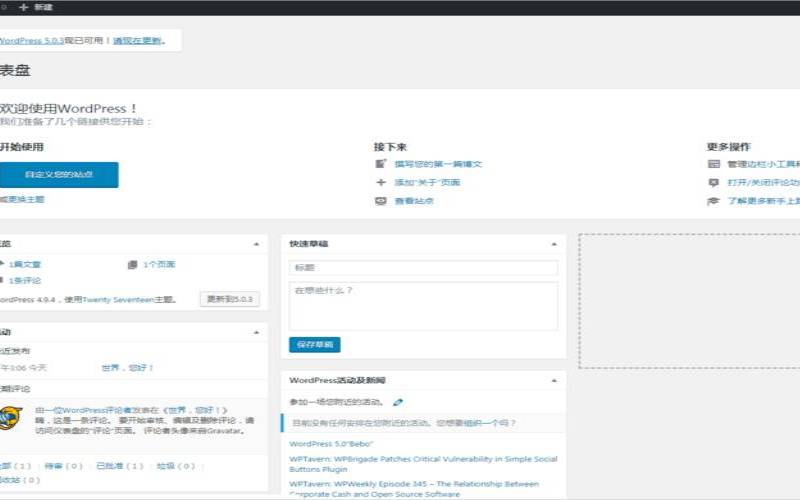This screenshot has width=800, height=500.
Task: Open the 1篇文章 posts link
Action: point(24,265)
